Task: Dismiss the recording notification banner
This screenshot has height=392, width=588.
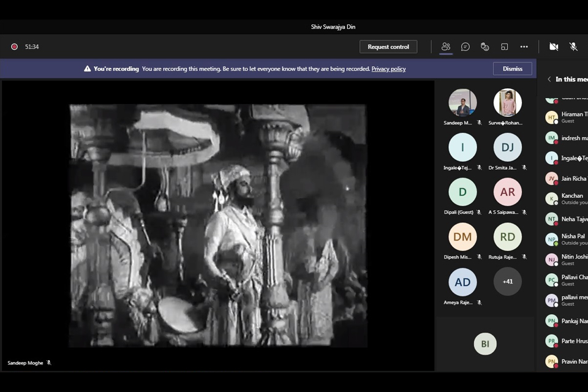Action: [x=512, y=69]
